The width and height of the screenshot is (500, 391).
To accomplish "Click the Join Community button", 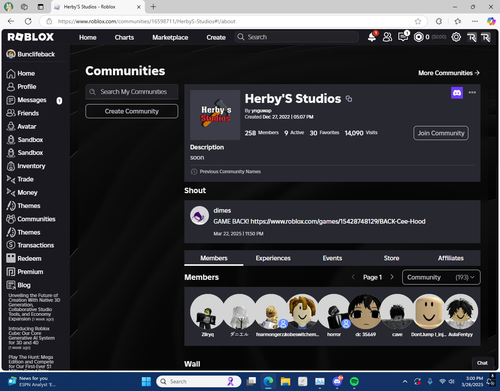I will click(441, 133).
